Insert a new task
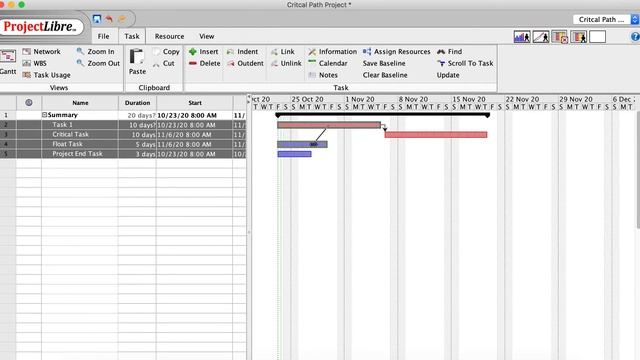640x360 pixels. (203, 51)
